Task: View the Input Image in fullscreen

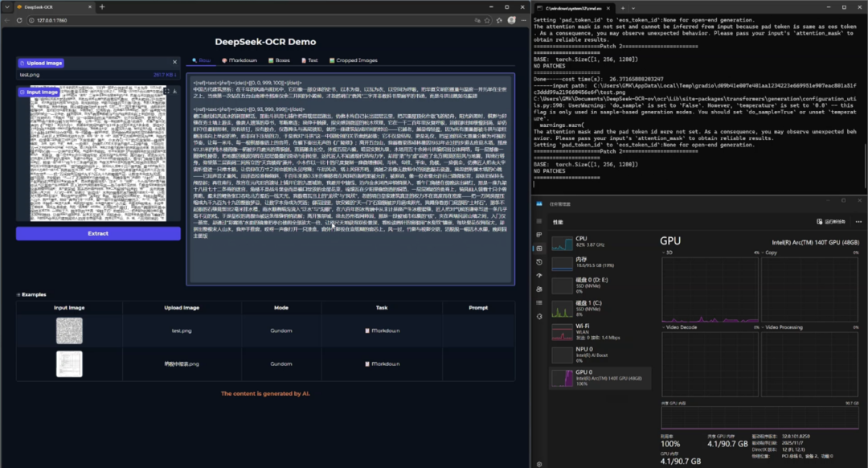Action: pyautogui.click(x=166, y=91)
